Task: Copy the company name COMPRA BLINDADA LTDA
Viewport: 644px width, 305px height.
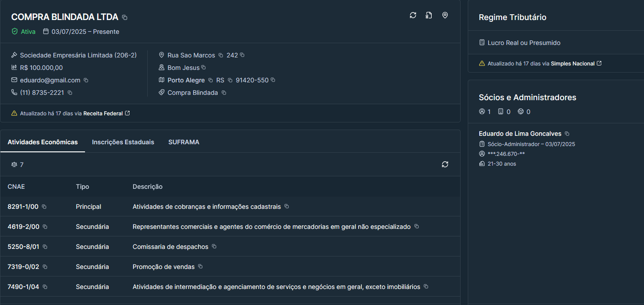Action: coord(125,17)
